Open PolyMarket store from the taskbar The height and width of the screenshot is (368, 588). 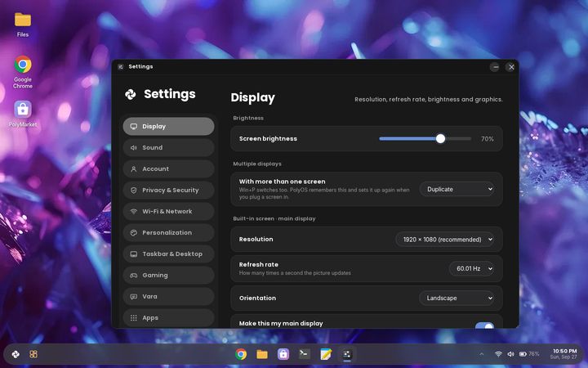tap(283, 354)
